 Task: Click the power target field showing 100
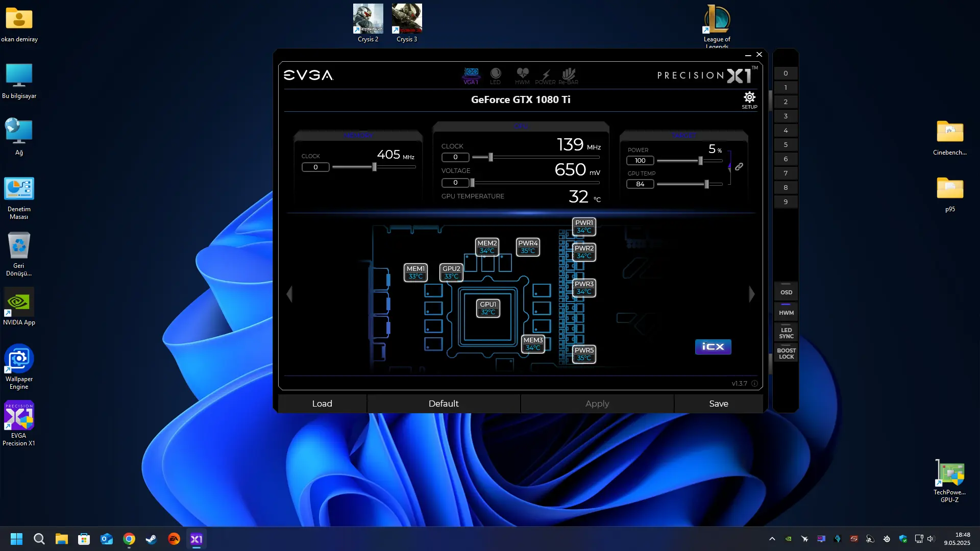pyautogui.click(x=640, y=161)
